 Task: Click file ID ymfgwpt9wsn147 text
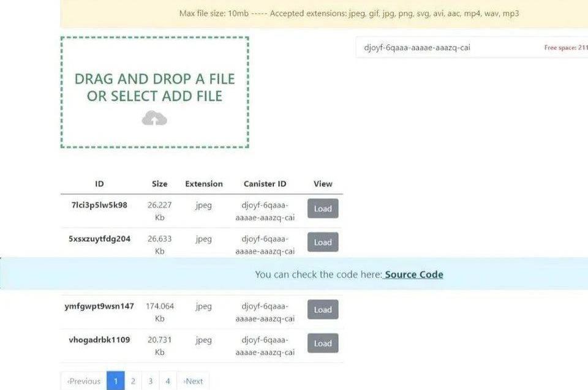[99, 306]
